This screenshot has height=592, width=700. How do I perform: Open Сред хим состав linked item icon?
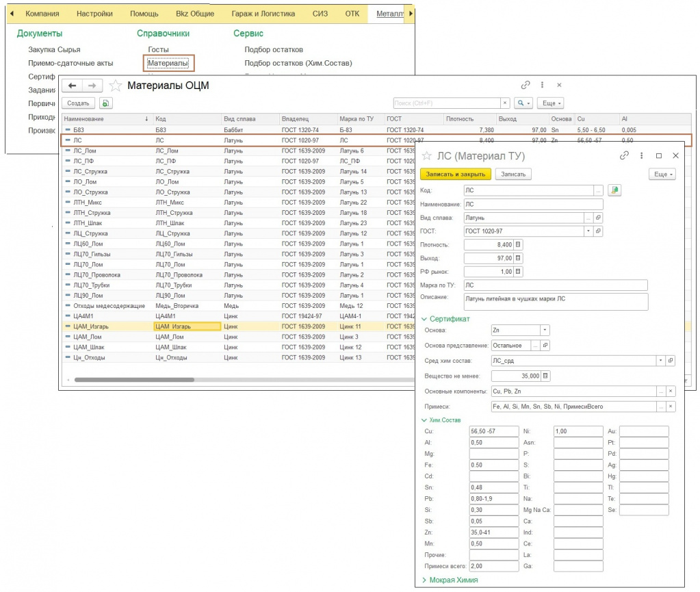(670, 361)
